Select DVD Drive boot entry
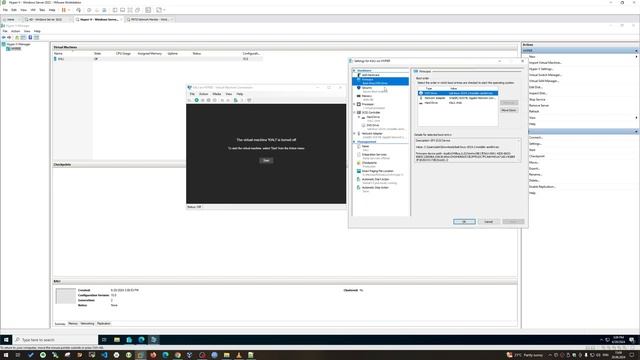Image resolution: width=640 pixels, height=360 pixels. (x=458, y=93)
